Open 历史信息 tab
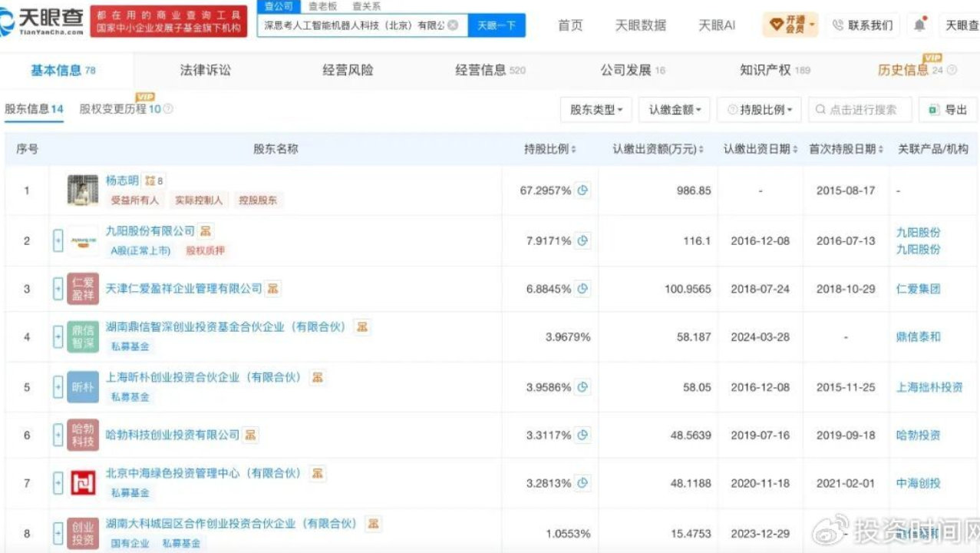The image size is (980, 553). 910,70
